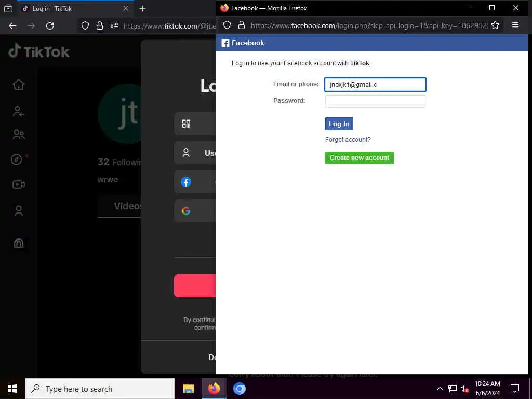Open the Following sidebar icon in TikTok
Image resolution: width=532 pixels, height=399 pixels.
click(19, 111)
